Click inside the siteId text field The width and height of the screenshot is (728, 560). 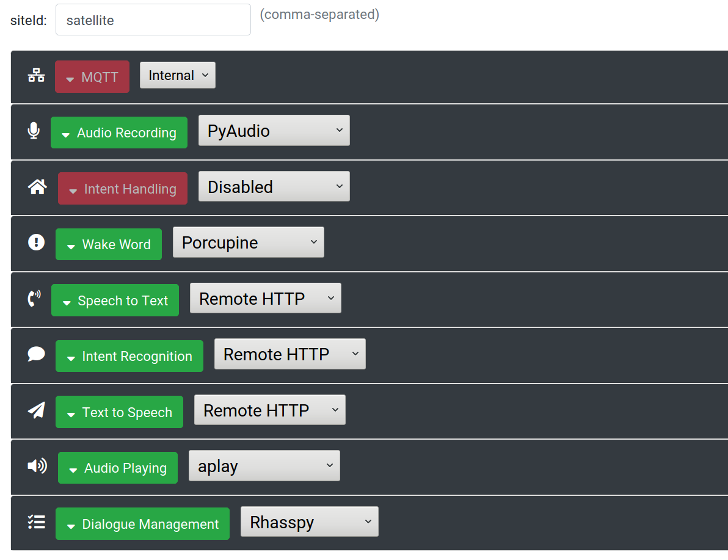(x=153, y=19)
